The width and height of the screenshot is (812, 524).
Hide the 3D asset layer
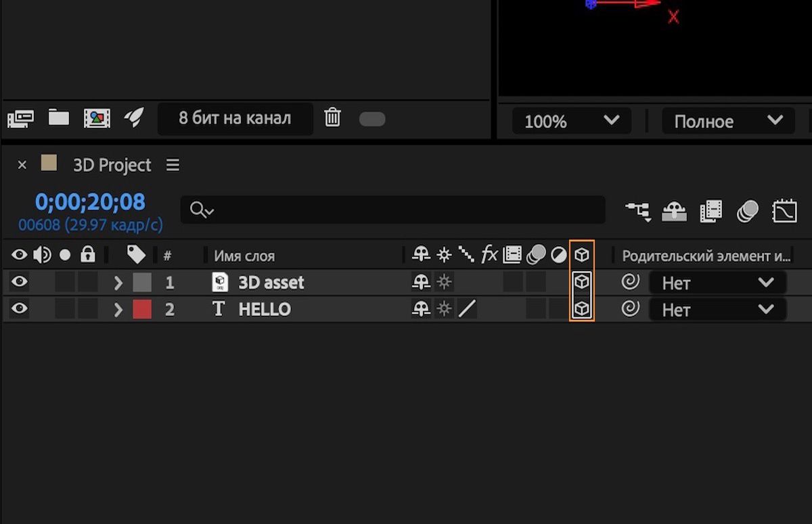[20, 282]
